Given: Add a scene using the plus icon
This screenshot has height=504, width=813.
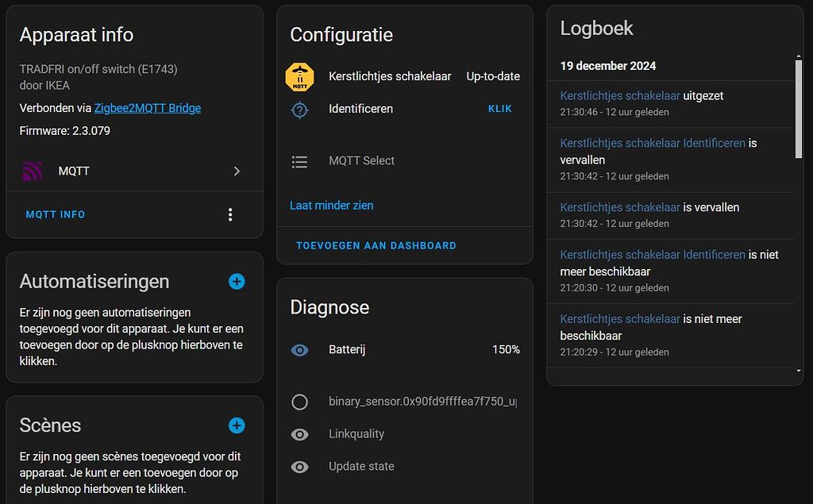Looking at the screenshot, I should (237, 425).
